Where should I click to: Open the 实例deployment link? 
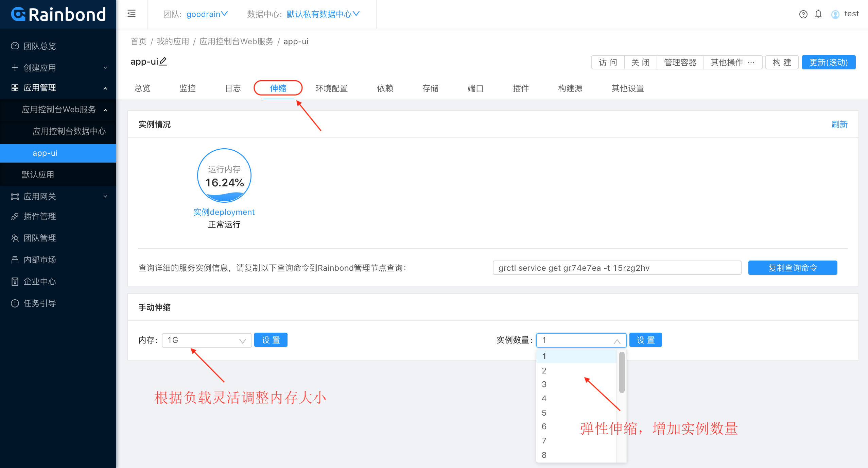pos(224,212)
